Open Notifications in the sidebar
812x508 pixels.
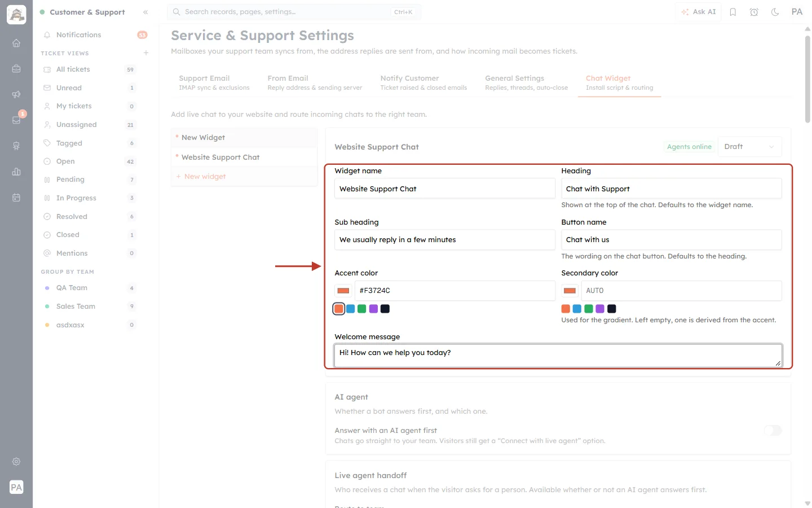[95, 35]
